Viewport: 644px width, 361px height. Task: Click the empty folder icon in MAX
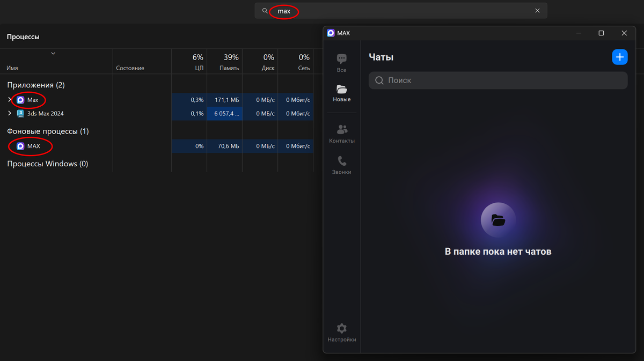click(x=498, y=220)
